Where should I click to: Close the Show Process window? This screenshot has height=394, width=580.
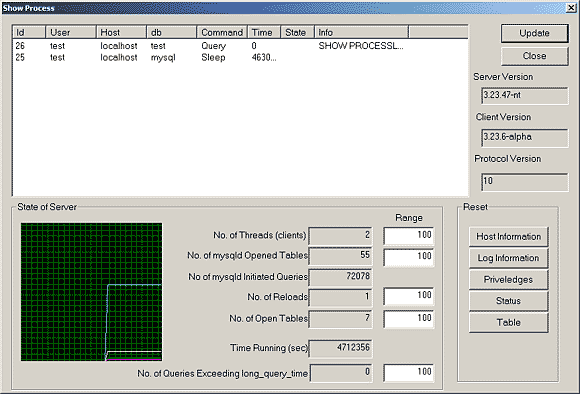click(571, 8)
